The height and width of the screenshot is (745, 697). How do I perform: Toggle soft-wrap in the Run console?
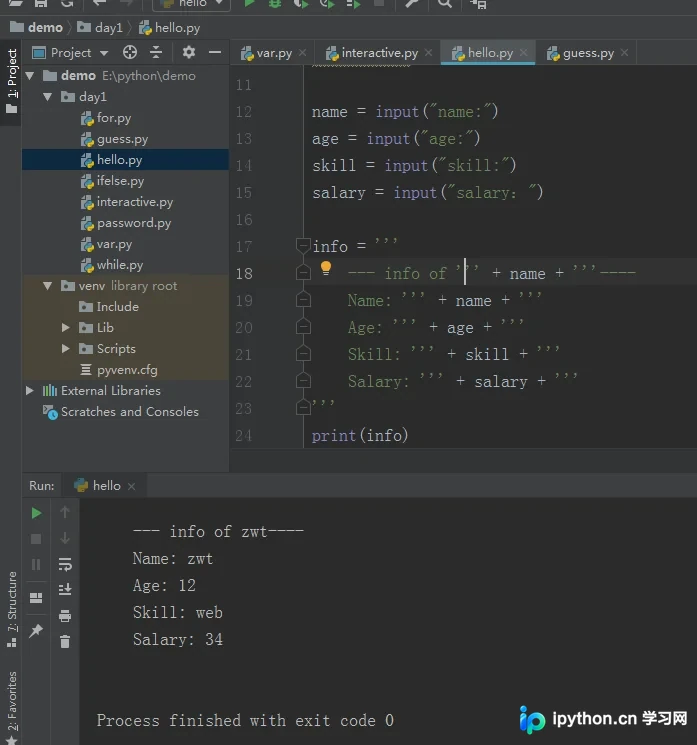65,564
